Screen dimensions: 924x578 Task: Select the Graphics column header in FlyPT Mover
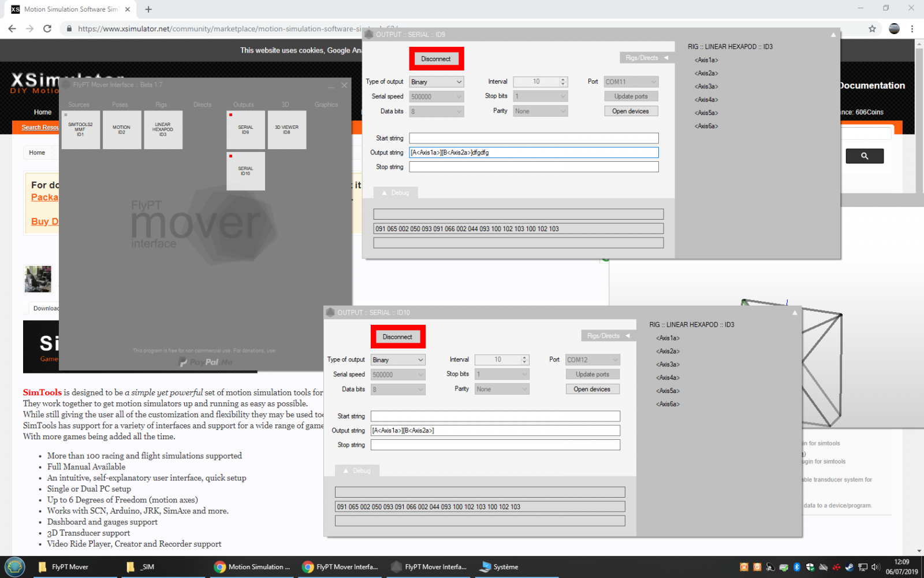pos(326,105)
